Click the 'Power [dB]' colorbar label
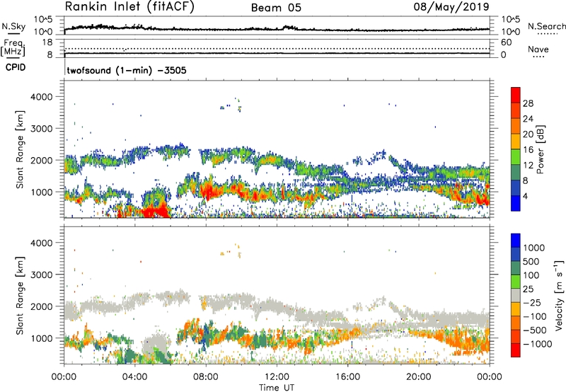 point(541,149)
